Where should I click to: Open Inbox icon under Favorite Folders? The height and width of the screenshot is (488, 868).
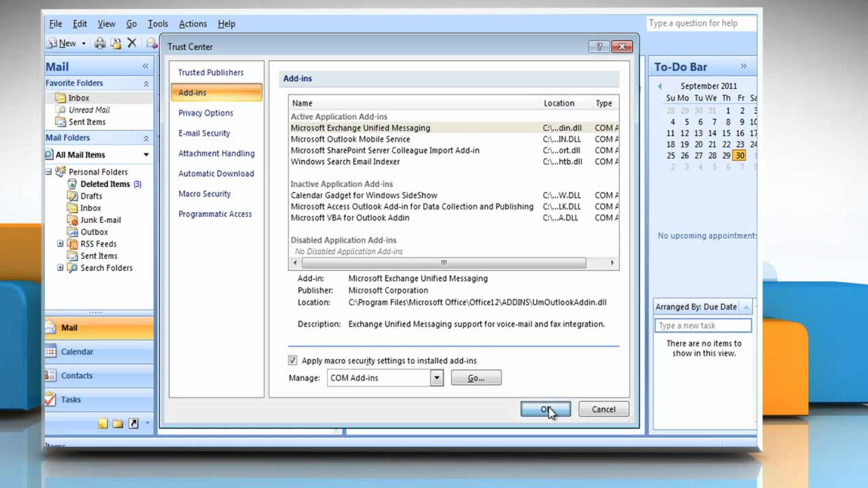pyautogui.click(x=61, y=98)
